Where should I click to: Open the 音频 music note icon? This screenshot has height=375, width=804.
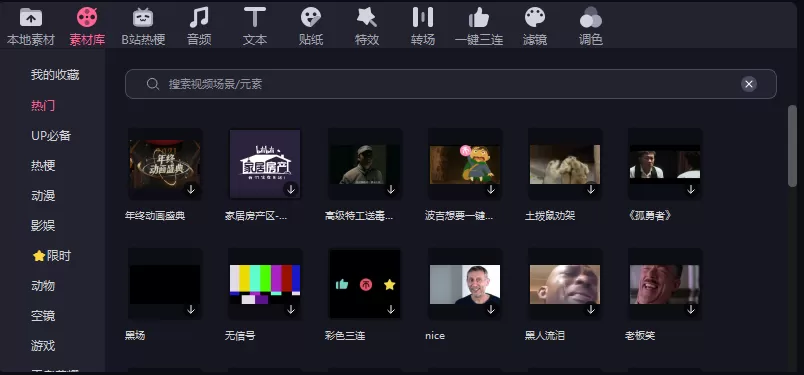point(199,18)
